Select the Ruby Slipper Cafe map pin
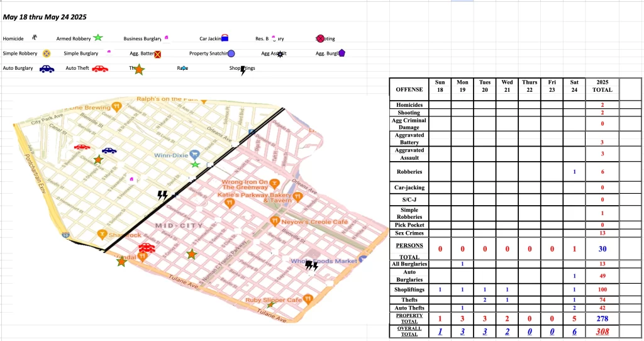This screenshot has height=341, width=644. 308,299
